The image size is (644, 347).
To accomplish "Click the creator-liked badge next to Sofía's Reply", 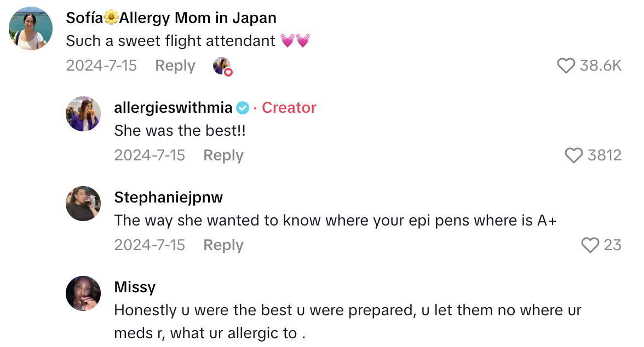I will 222,66.
